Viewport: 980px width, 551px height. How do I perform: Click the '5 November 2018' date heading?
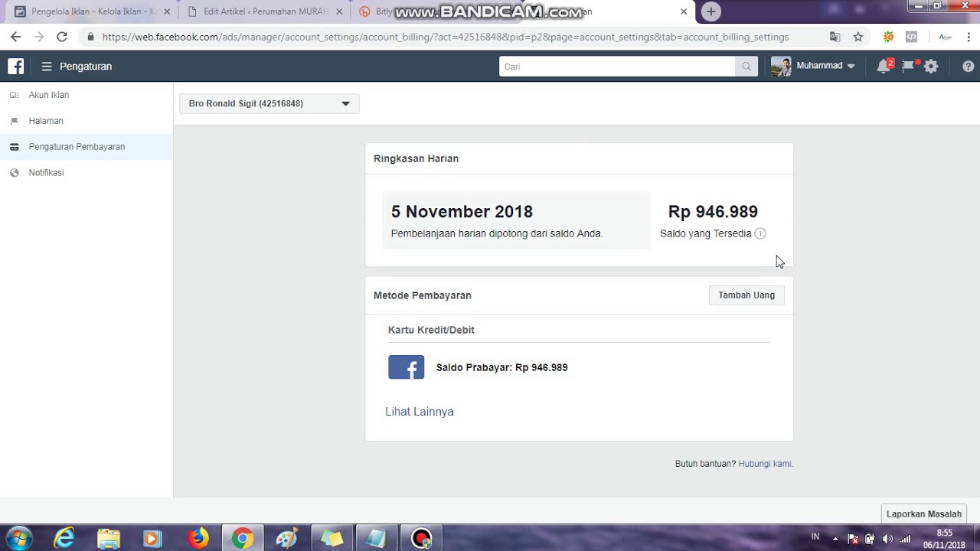(462, 212)
